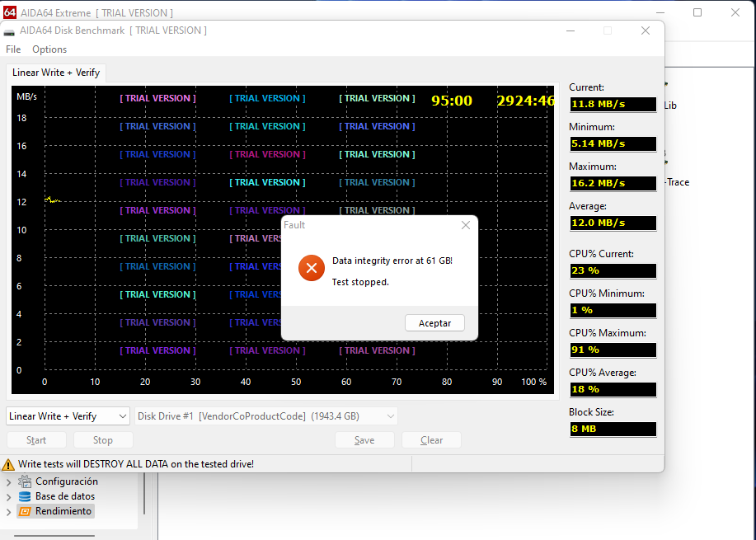756x540 pixels.
Task: Select the Linear Write + Verify tab
Action: tap(56, 73)
